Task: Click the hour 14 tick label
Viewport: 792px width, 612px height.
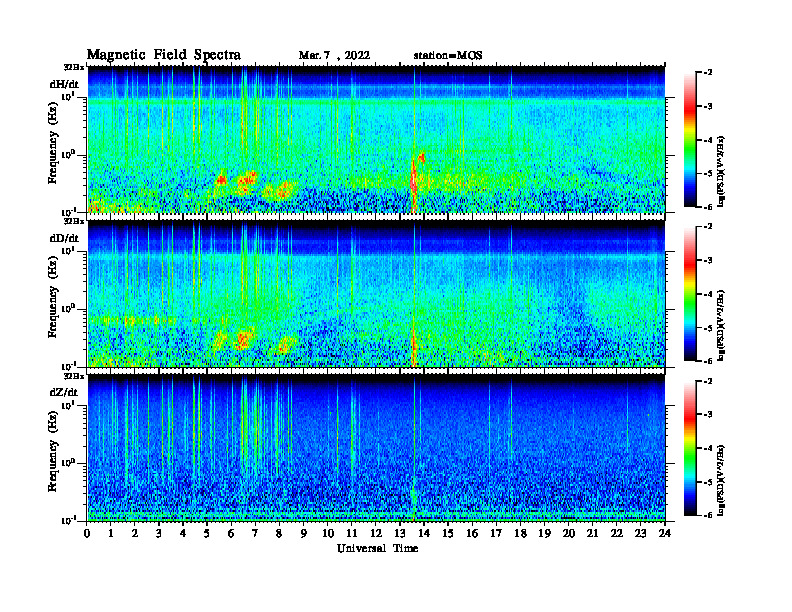Action: click(424, 533)
